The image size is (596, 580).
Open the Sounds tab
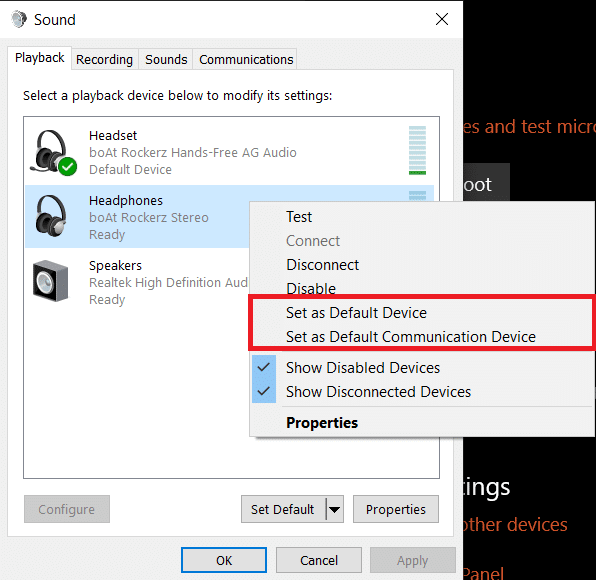pos(166,60)
